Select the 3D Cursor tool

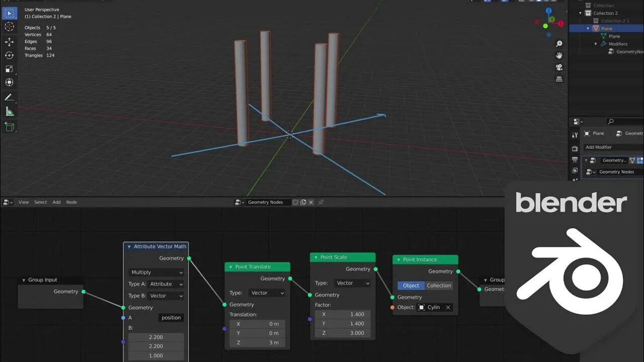click(9, 27)
